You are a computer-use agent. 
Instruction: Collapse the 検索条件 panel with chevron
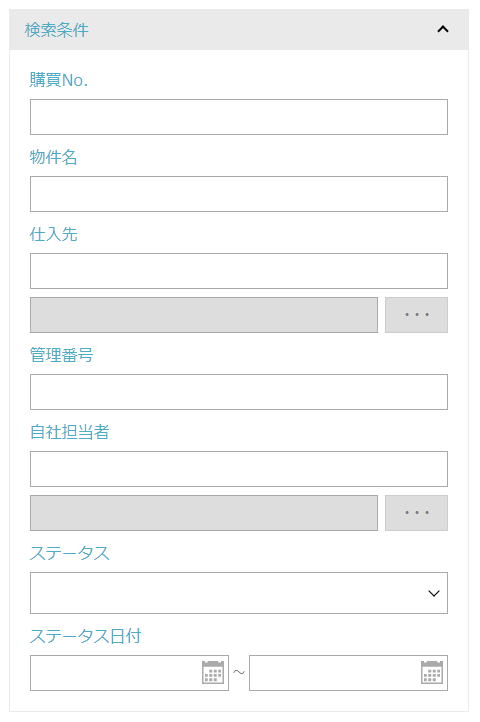(x=443, y=29)
